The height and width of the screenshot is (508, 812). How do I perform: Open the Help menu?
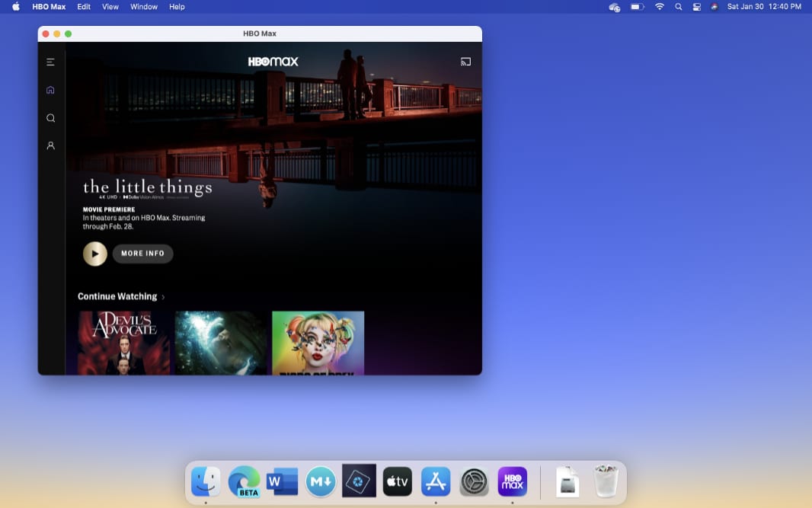[177, 7]
